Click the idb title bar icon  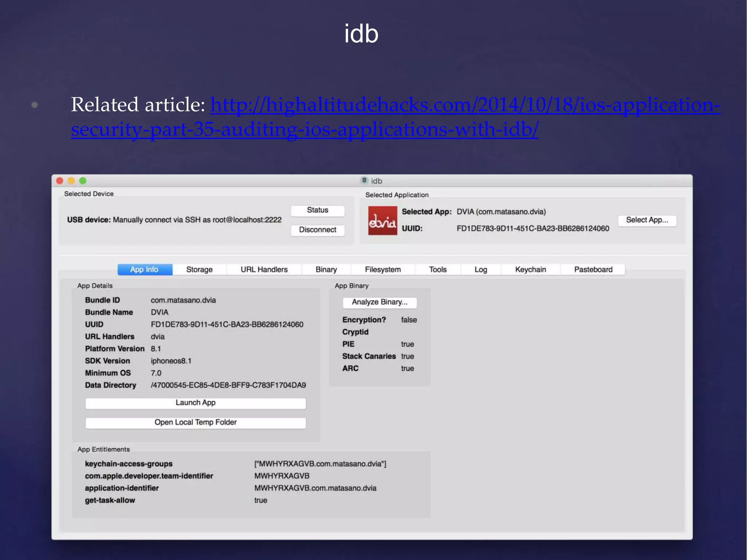(364, 180)
